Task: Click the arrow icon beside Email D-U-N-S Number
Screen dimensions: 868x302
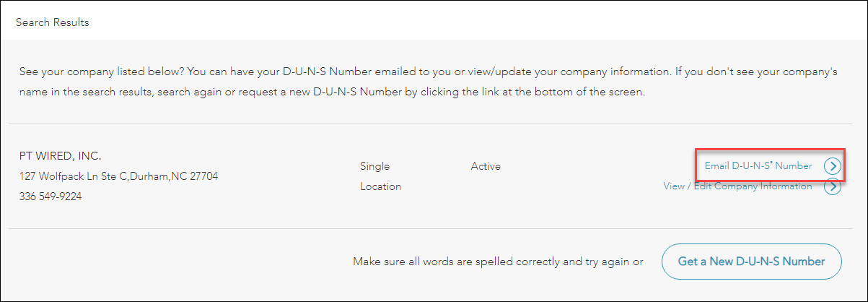Action: pyautogui.click(x=833, y=166)
